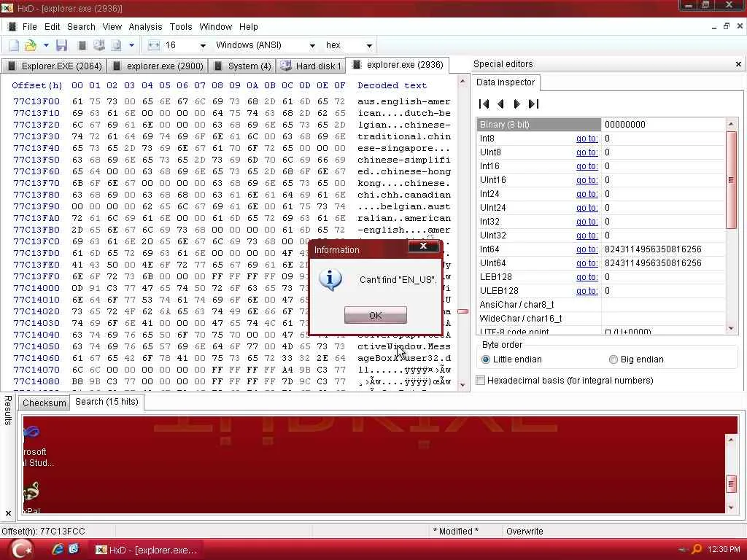Click the Overwrite status bar indicator
This screenshot has height=560, width=747.
[x=525, y=531]
